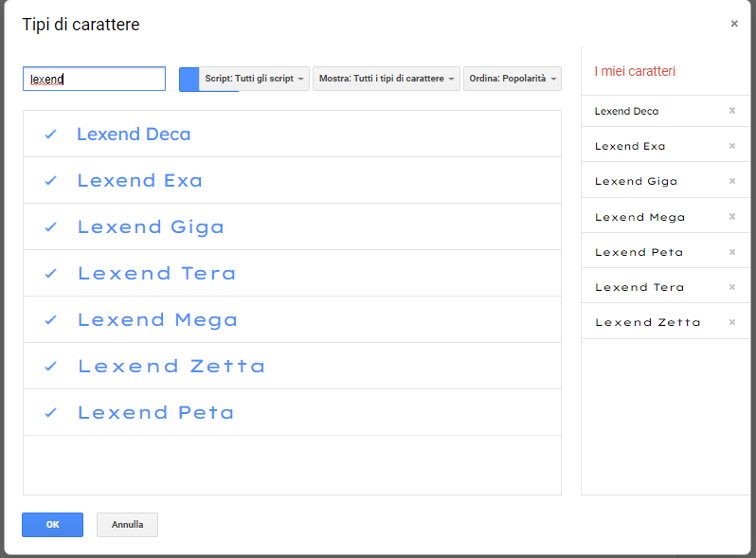Remove Lexend Zetta from My fonts

[x=731, y=322]
